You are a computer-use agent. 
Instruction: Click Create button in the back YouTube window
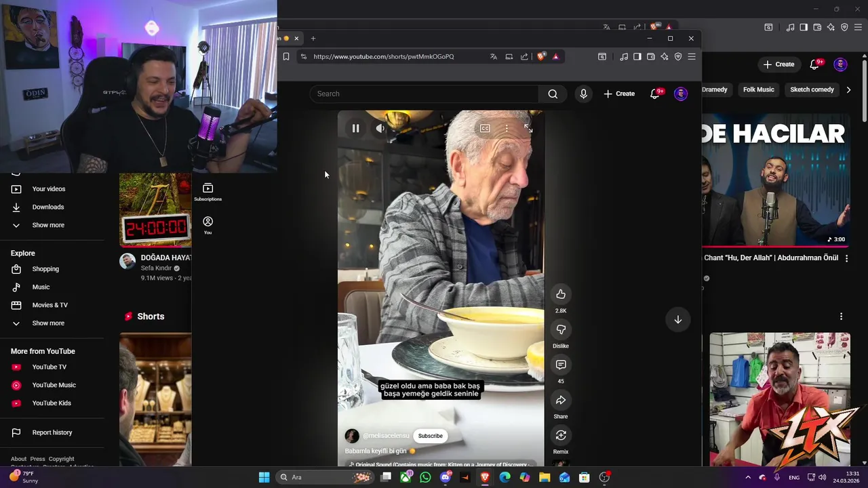pos(778,64)
